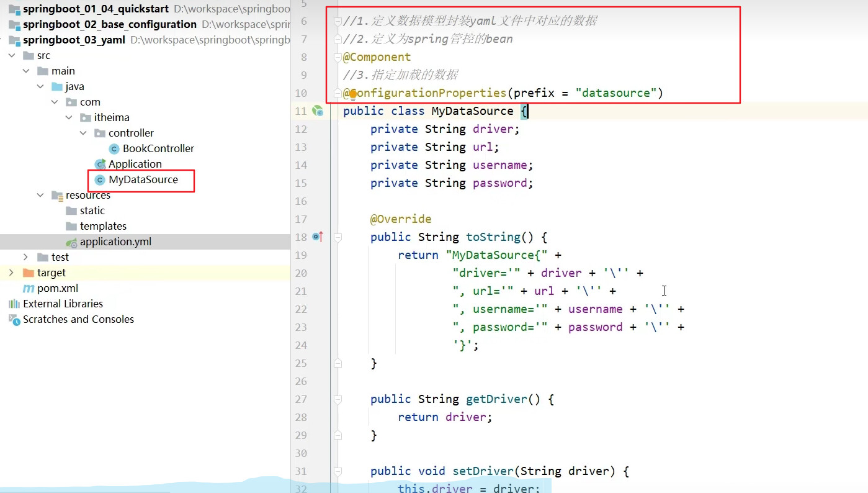Click the controller package icon
Viewport: 868px width, 493px height.
pos(100,133)
